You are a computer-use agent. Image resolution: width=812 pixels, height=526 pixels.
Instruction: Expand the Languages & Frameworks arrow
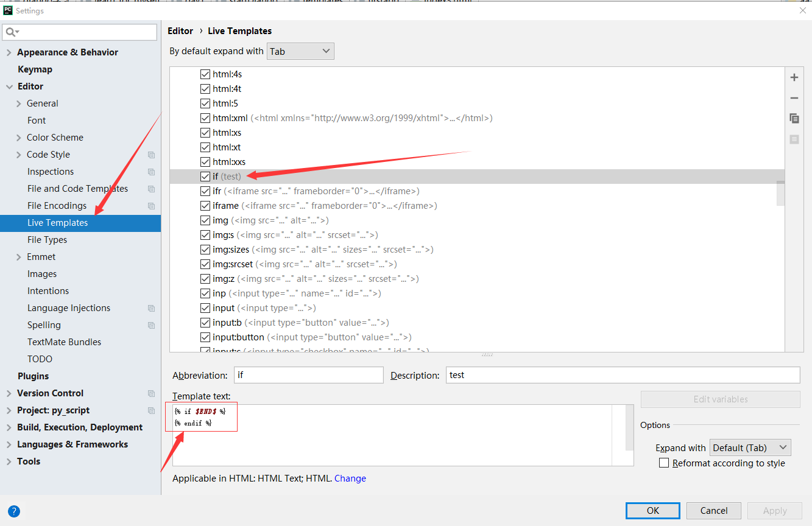[9, 444]
